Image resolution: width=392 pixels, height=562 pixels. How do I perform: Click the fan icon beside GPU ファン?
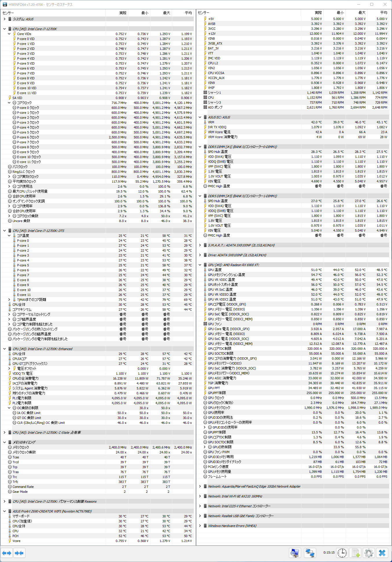(x=205, y=324)
